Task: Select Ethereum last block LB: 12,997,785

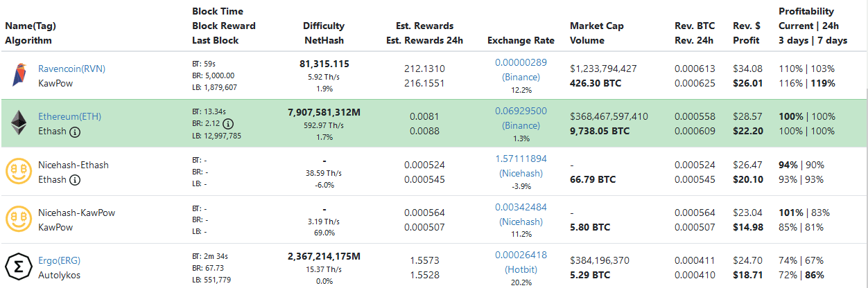Action: [217, 136]
